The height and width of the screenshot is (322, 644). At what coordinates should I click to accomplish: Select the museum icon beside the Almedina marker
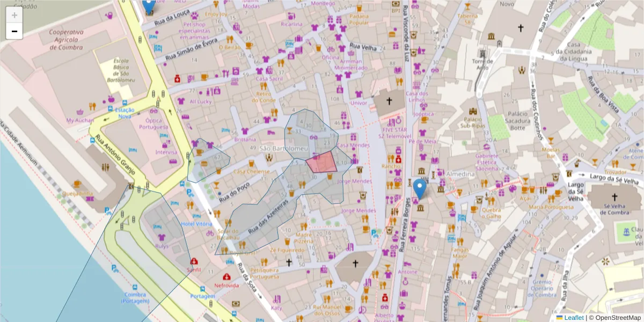pyautogui.click(x=441, y=189)
